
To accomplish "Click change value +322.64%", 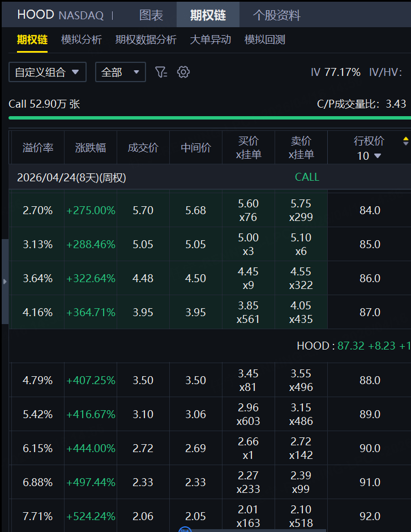I will [91, 278].
